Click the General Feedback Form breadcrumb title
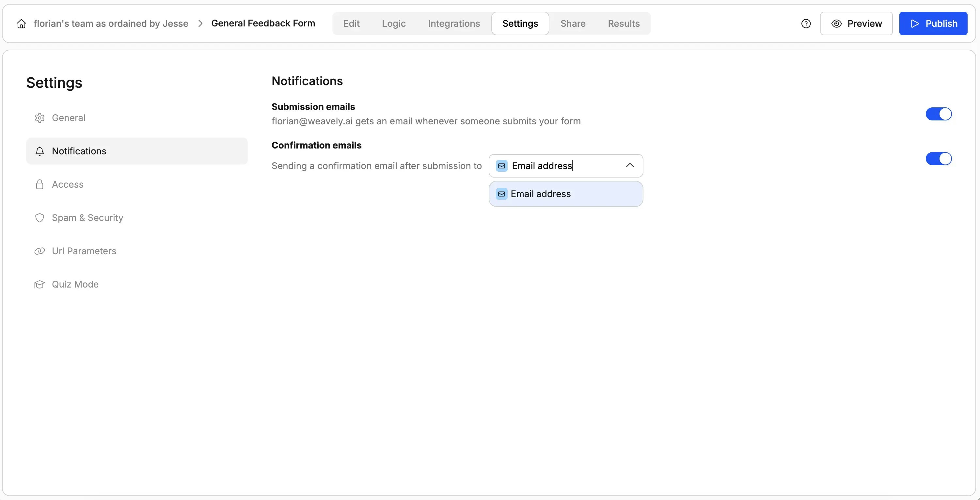Screen dimensions: 980x500 click(263, 23)
